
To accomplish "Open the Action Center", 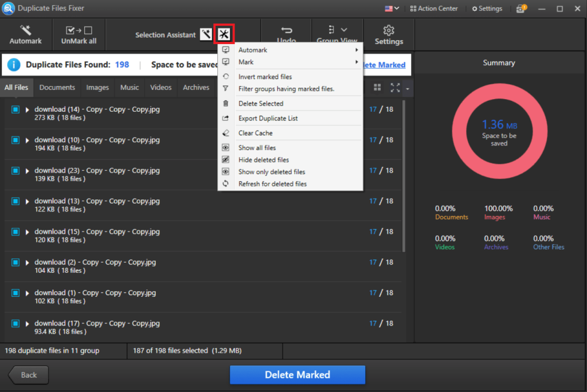I will click(x=433, y=8).
